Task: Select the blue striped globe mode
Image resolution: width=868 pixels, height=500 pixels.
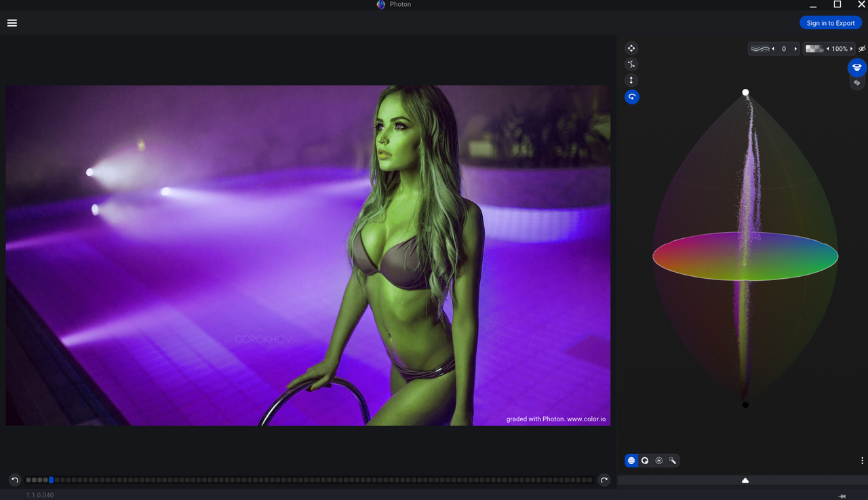Action: [x=631, y=461]
